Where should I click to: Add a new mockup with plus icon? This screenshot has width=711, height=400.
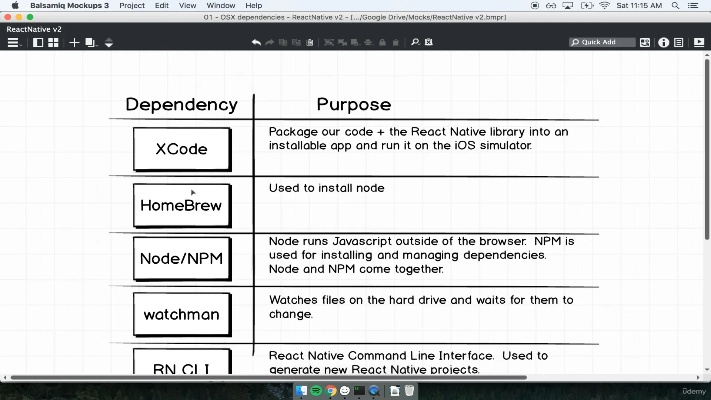pyautogui.click(x=74, y=43)
